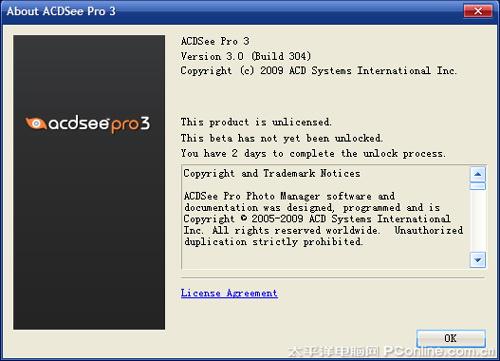500x361 pixels.
Task: Click the acdsee pro 3 logo image
Action: coord(88,124)
